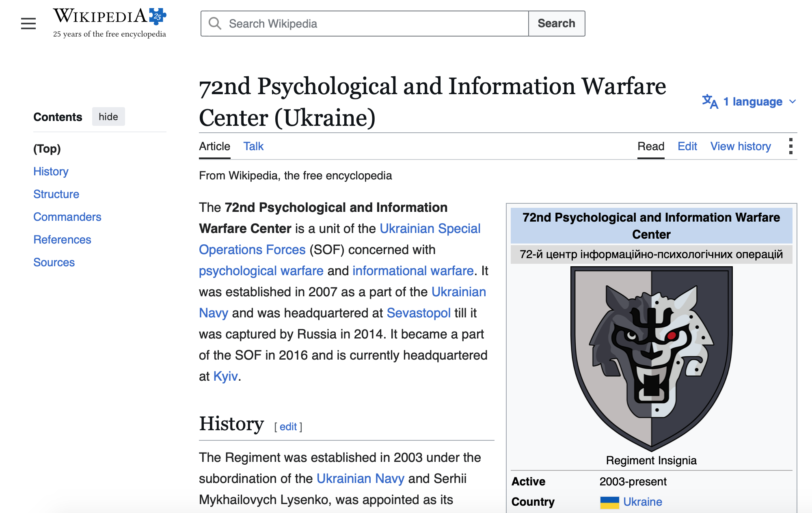The height and width of the screenshot is (513, 812).
Task: Jump to (Top) in contents
Action: pos(47,149)
